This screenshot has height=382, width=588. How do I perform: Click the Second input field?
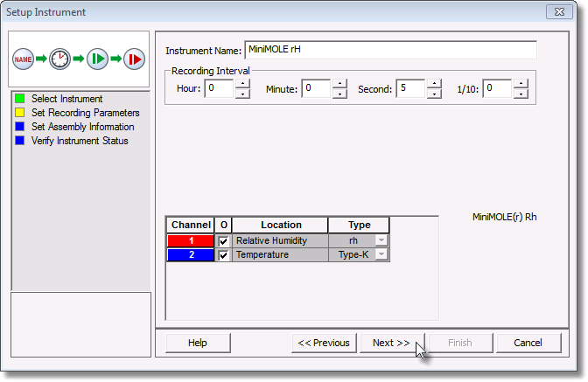click(x=410, y=88)
